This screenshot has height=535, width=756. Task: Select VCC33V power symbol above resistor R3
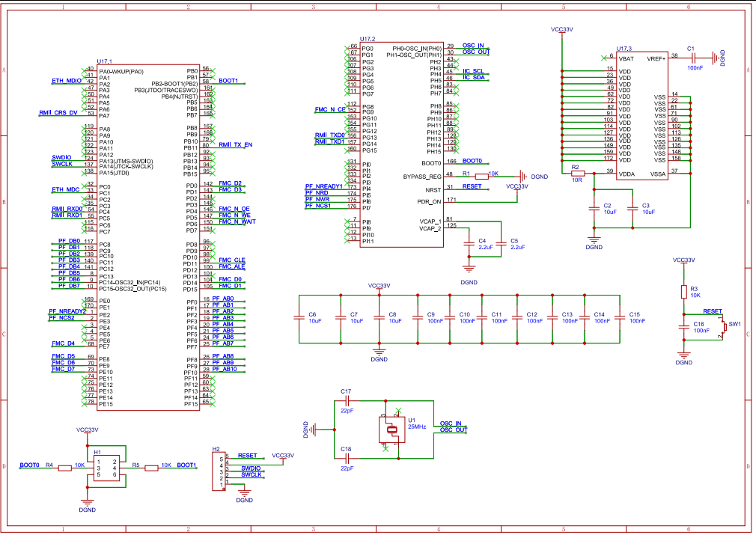pos(683,260)
